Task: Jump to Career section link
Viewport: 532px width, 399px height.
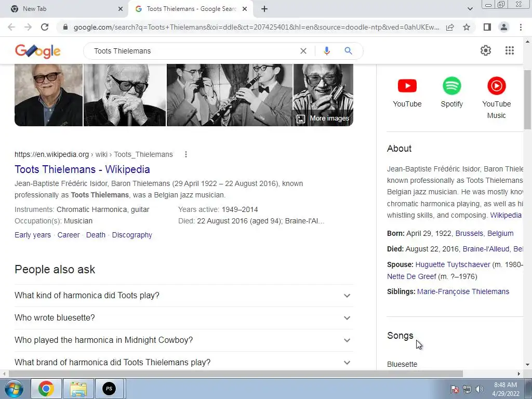Action: (x=69, y=235)
